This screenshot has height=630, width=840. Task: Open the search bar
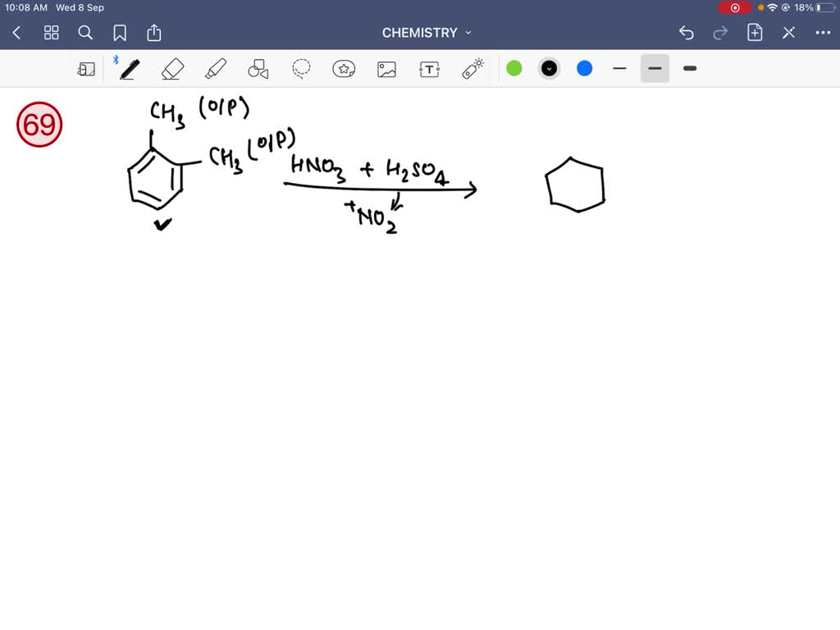(85, 33)
